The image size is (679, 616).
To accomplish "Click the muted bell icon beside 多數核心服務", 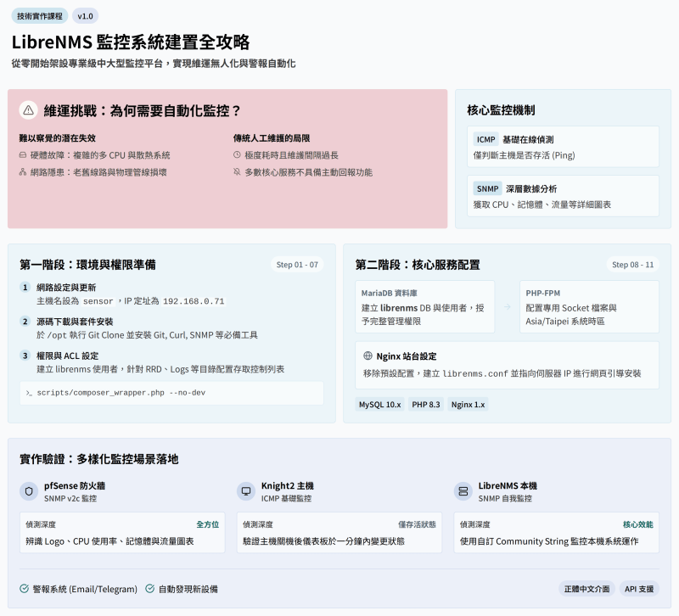I will [237, 172].
